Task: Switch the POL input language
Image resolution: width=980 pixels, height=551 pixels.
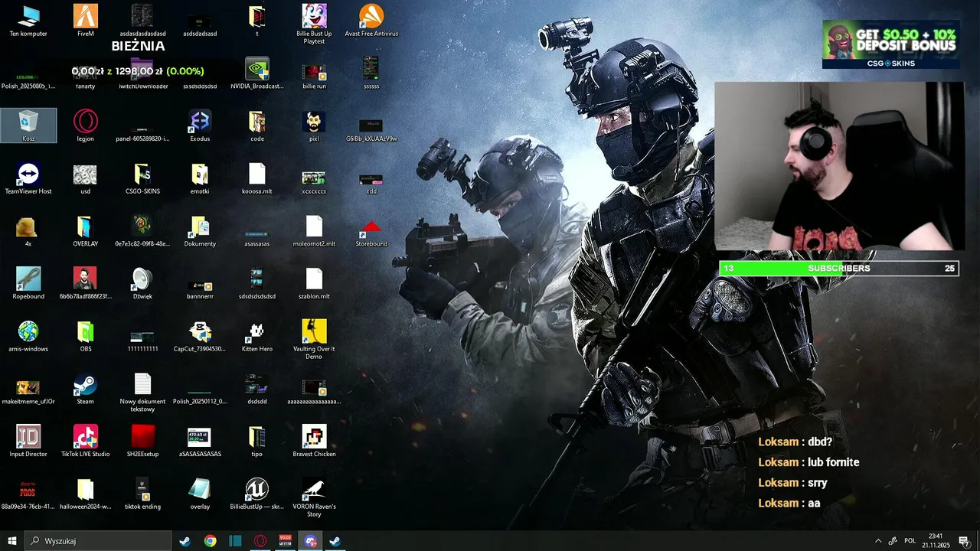Action: (x=910, y=541)
